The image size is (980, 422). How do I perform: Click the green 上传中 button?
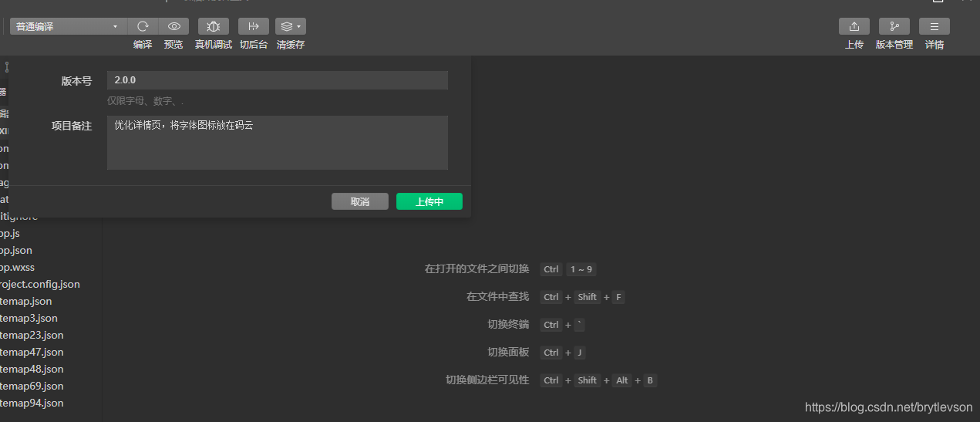(x=429, y=201)
